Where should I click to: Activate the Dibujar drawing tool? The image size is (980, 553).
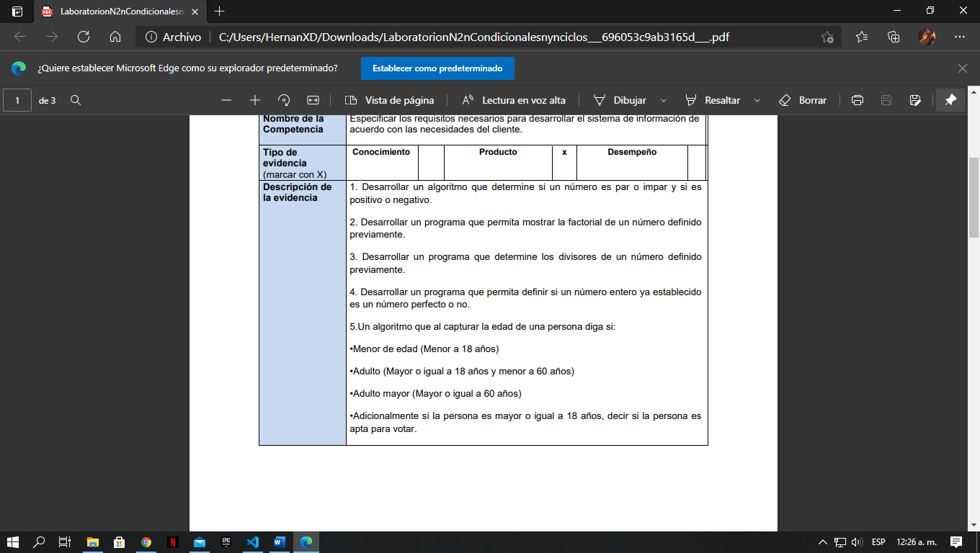pos(620,100)
